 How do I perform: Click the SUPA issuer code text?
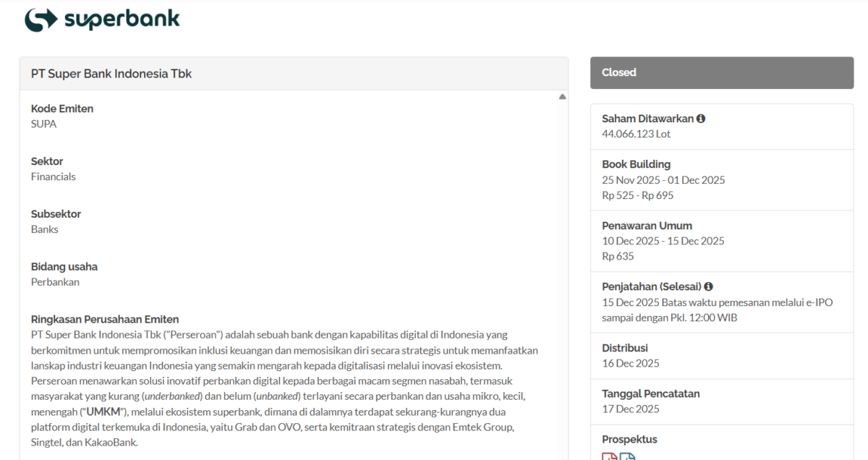tap(43, 124)
